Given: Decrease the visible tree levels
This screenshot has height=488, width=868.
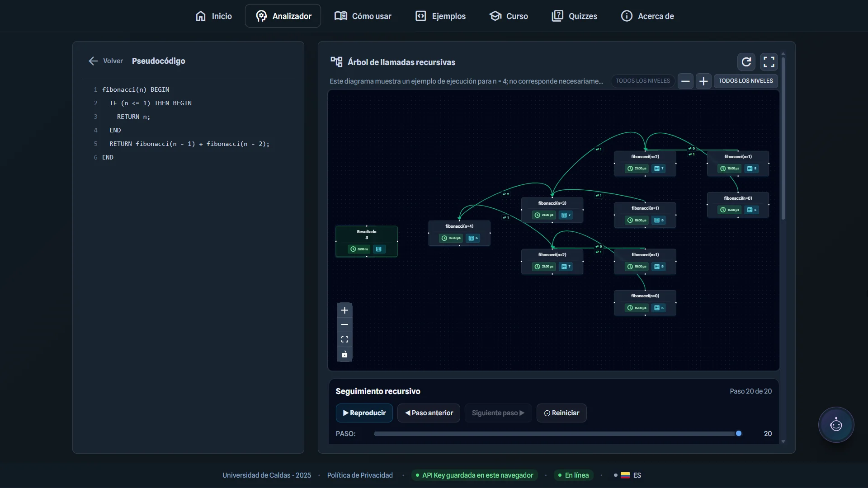Looking at the screenshot, I should (x=685, y=81).
